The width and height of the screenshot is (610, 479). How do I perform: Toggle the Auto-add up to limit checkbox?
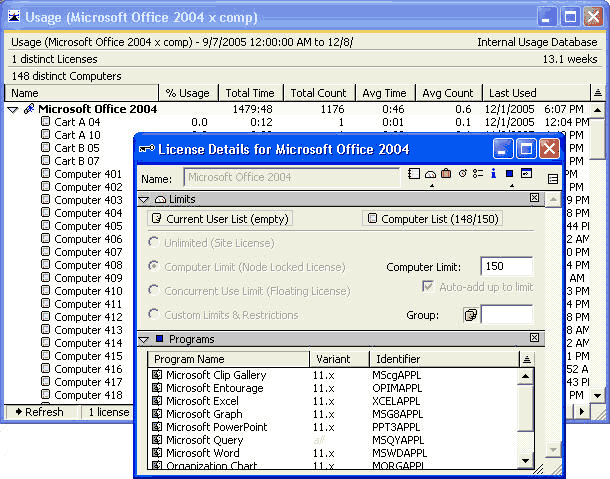[428, 287]
